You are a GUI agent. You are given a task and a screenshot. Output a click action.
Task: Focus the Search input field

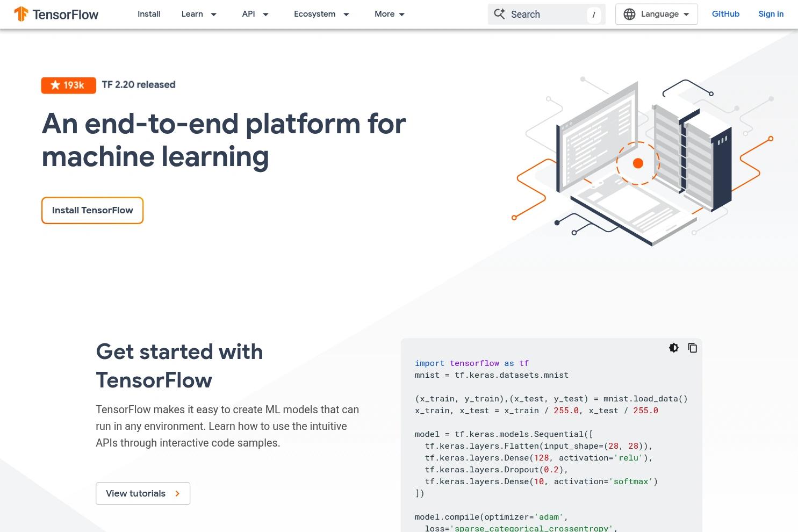point(547,14)
